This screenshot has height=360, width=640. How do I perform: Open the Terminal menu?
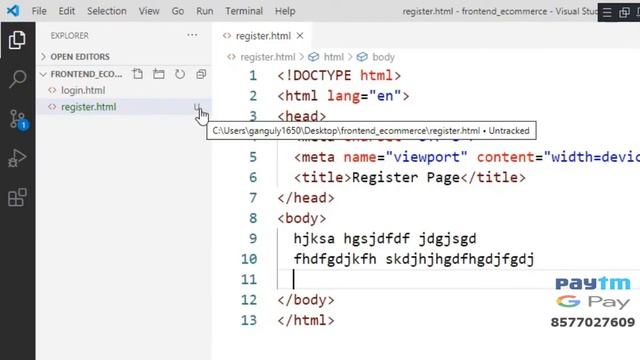tap(244, 11)
